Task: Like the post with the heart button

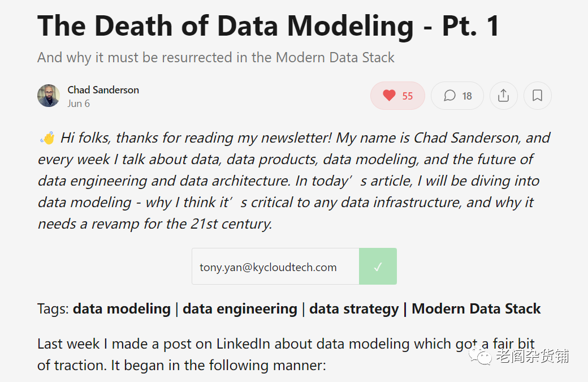Action: click(397, 96)
